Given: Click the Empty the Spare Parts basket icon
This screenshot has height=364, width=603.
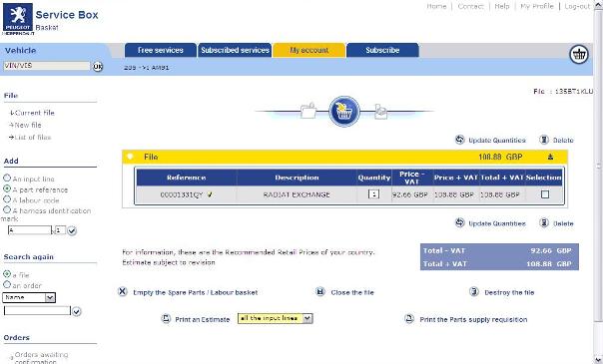Looking at the screenshot, I should pyautogui.click(x=122, y=292).
